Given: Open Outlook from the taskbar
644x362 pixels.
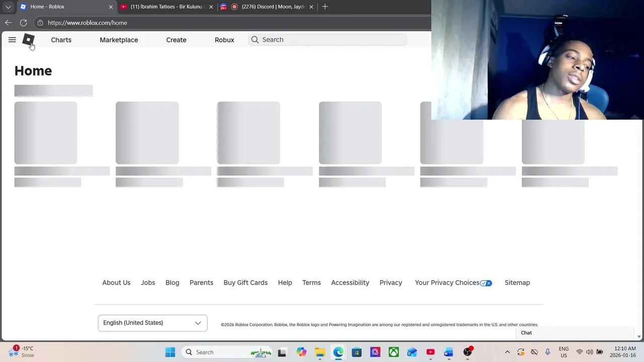Looking at the screenshot, I should pyautogui.click(x=412, y=352).
